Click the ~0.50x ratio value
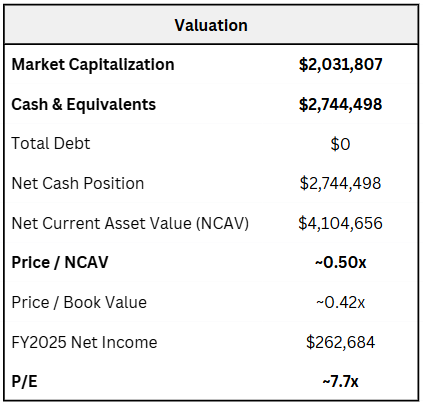The width and height of the screenshot is (423, 405). 340,263
